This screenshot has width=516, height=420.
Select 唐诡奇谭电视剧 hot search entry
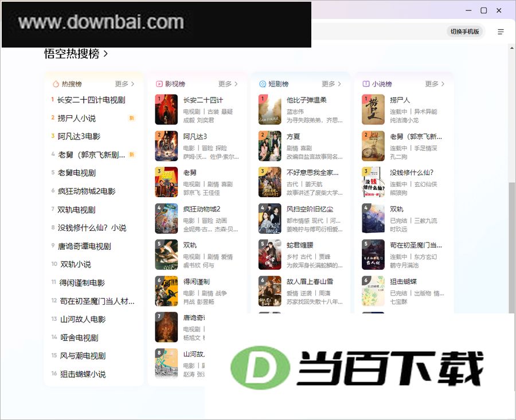tap(84, 246)
